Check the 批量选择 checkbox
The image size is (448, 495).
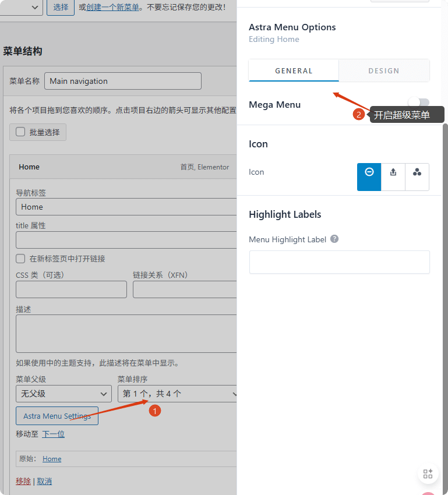[x=20, y=132]
